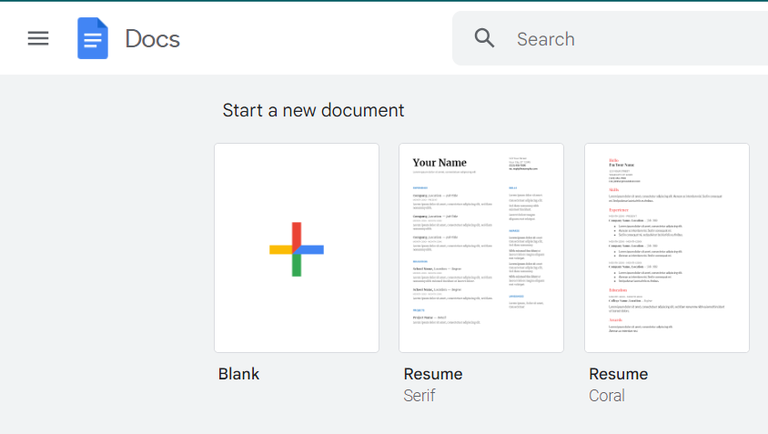
Task: Click the Blank label text
Action: pyautogui.click(x=239, y=374)
